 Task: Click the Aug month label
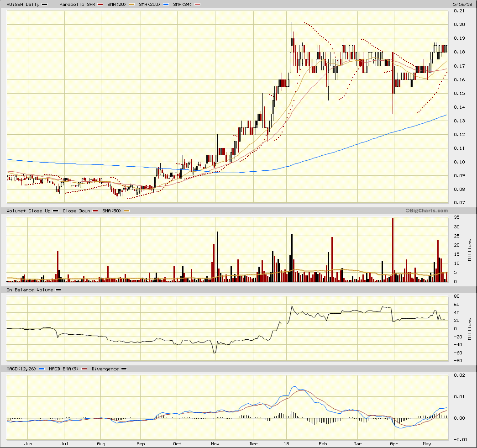coord(101,444)
